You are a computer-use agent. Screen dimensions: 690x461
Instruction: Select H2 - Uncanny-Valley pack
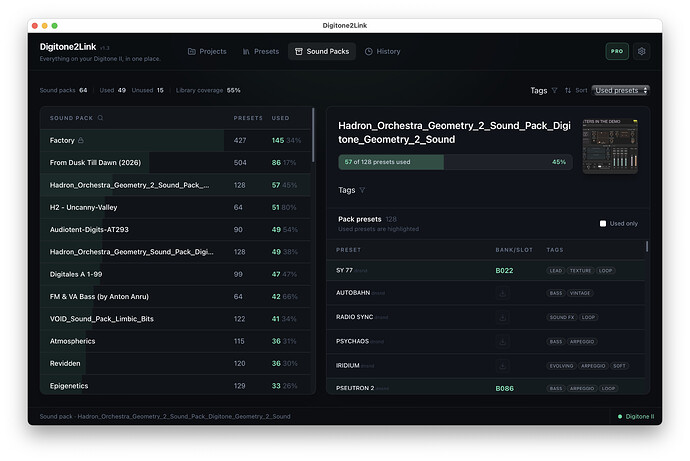[x=176, y=207]
